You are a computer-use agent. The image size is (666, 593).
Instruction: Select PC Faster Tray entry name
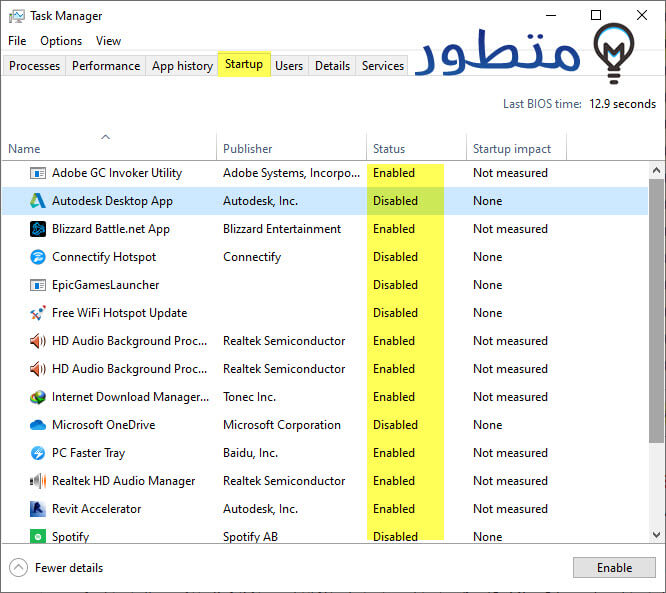coord(88,453)
